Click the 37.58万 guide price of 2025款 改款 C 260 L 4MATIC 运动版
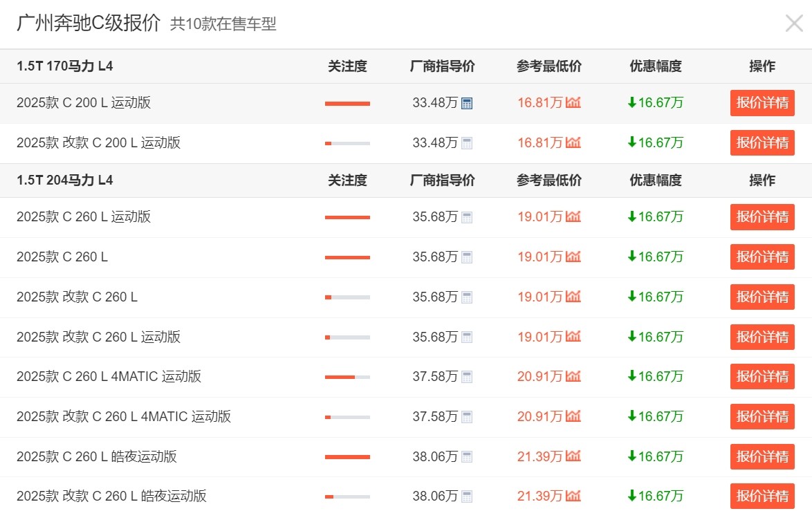Screen dimensions: 812x511 (435, 416)
